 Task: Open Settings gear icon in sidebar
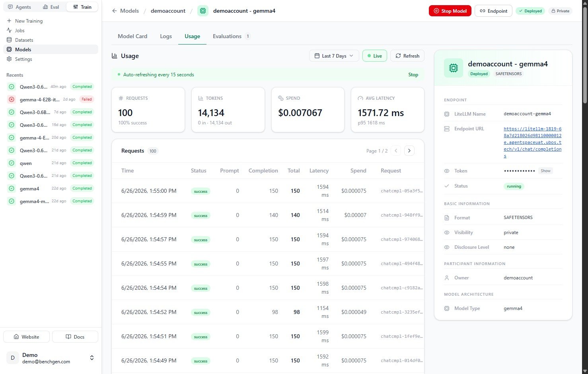pos(9,59)
